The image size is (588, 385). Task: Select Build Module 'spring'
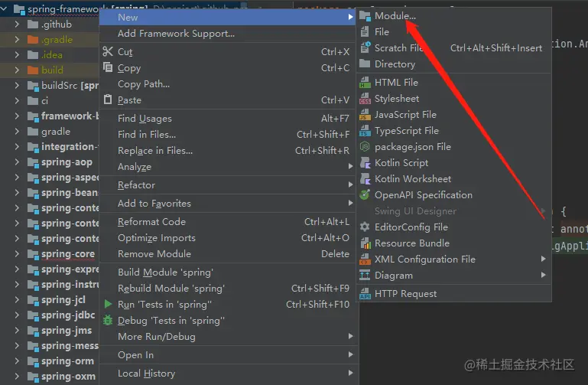228,272
